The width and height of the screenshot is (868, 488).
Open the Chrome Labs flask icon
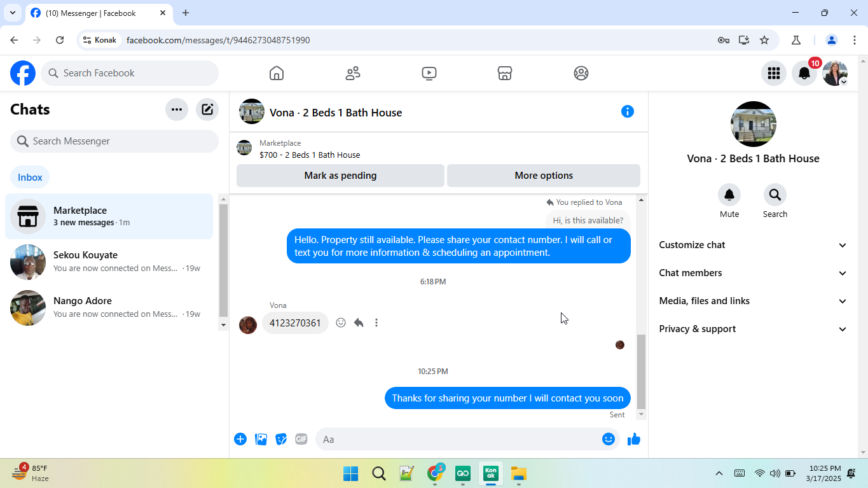[796, 40]
